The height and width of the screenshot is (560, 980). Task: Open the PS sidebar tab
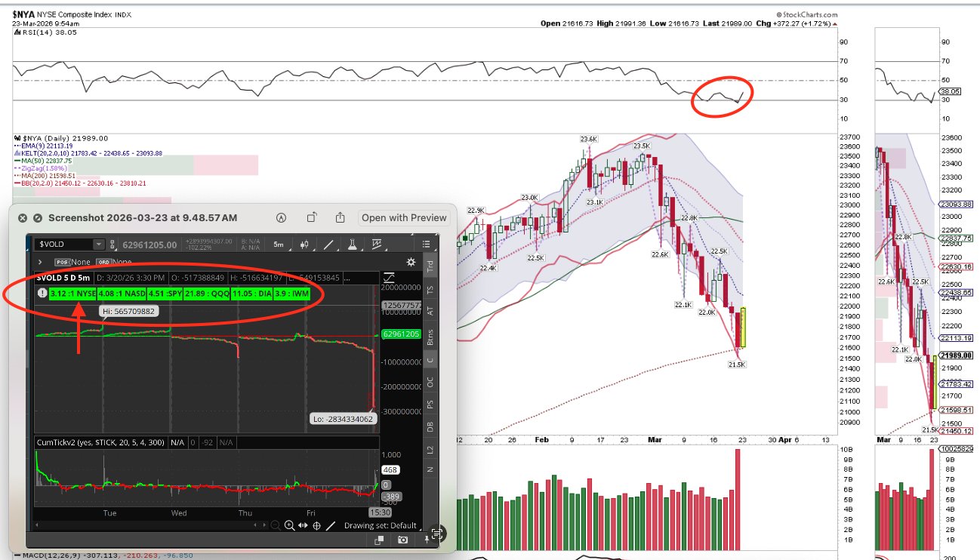[x=430, y=405]
